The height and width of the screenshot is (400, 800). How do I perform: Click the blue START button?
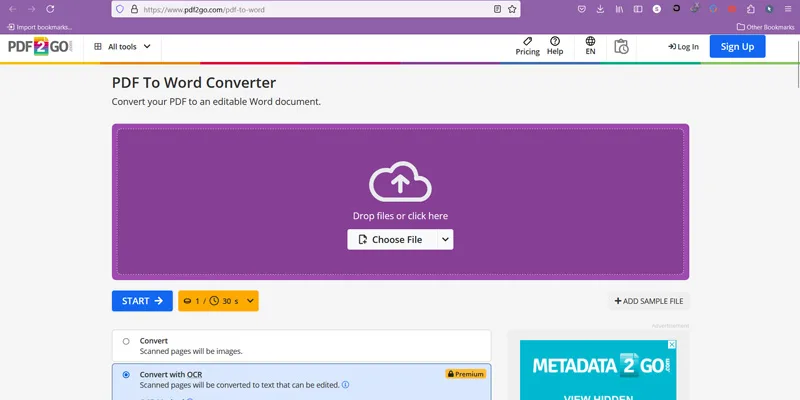[x=142, y=301]
